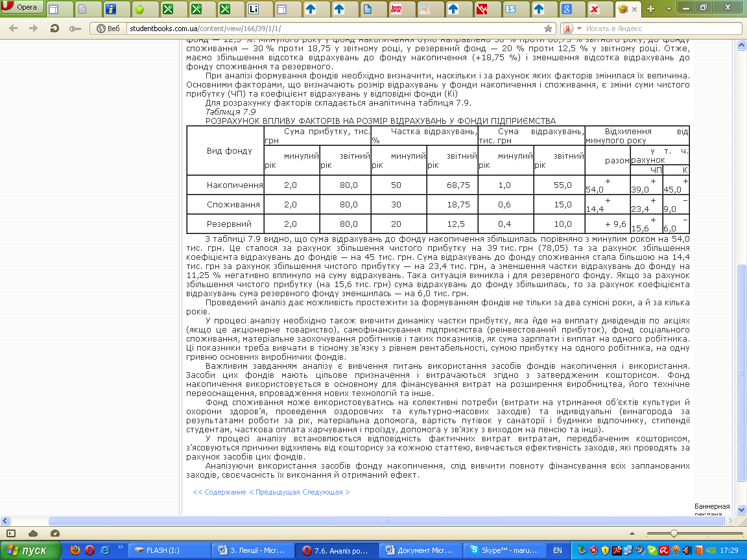Open the closed tabs list dropdown
The image size is (747, 560).
click(x=669, y=8)
